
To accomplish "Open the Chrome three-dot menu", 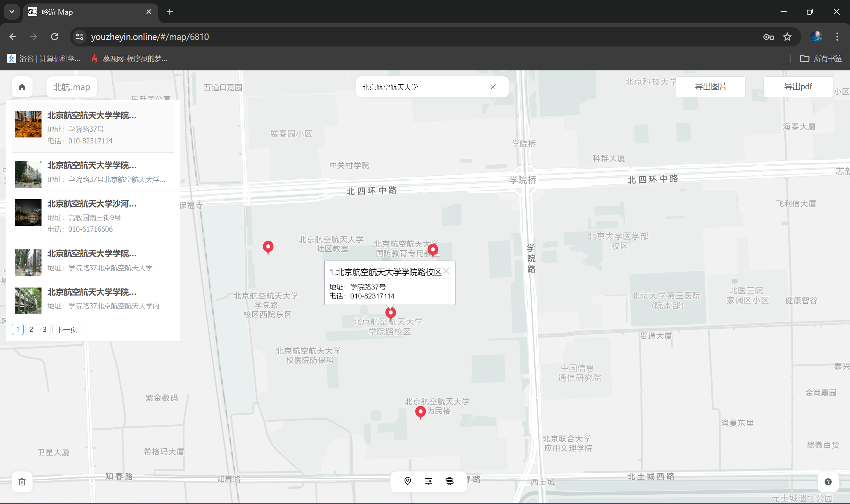I will [837, 37].
